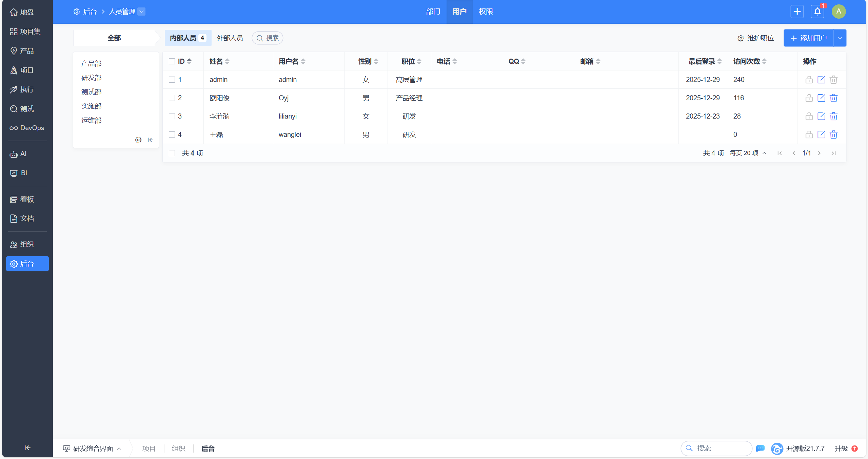Collapse the department panel with the arrow icon

(151, 140)
